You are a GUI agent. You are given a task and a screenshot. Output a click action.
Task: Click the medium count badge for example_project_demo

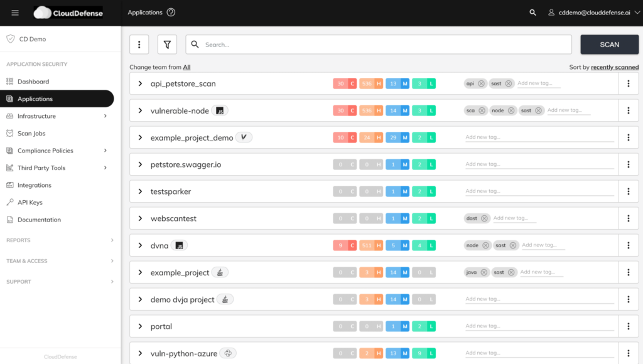[x=397, y=137]
